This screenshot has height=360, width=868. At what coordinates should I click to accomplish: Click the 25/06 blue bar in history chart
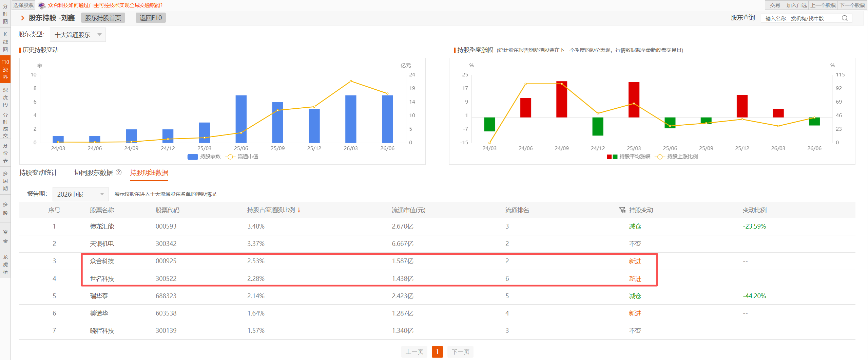241,119
